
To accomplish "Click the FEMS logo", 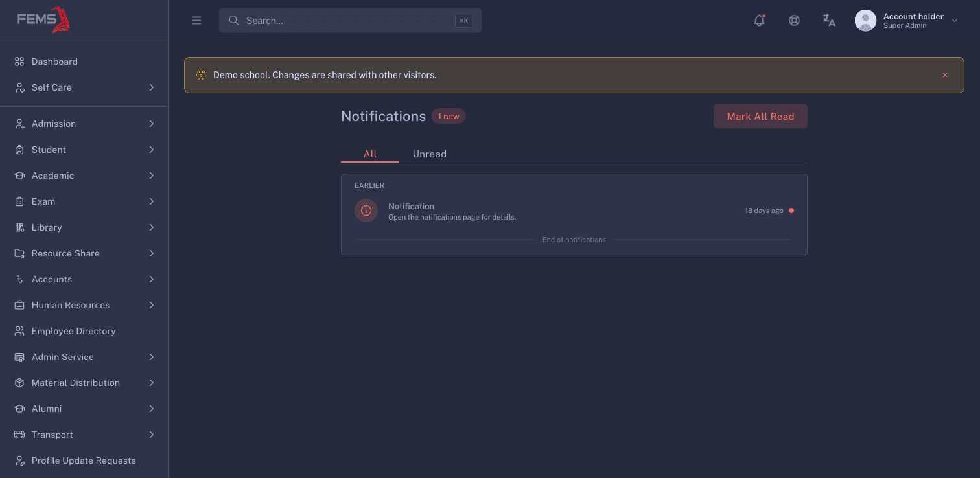I will click(43, 20).
